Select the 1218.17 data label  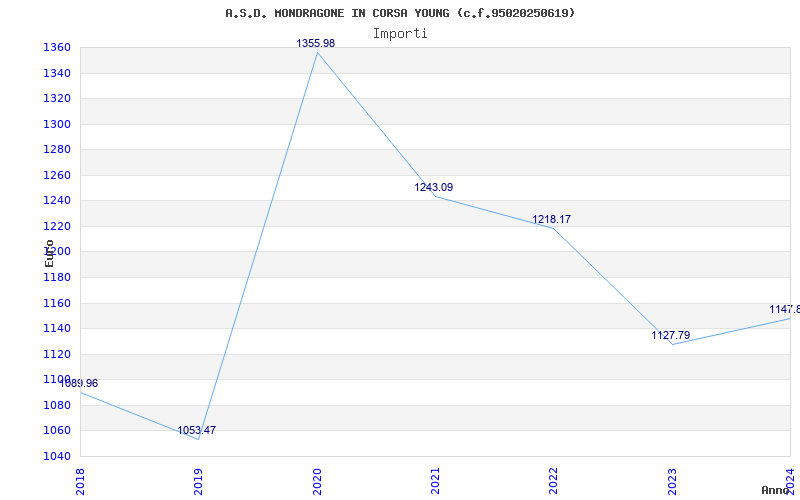click(x=552, y=219)
